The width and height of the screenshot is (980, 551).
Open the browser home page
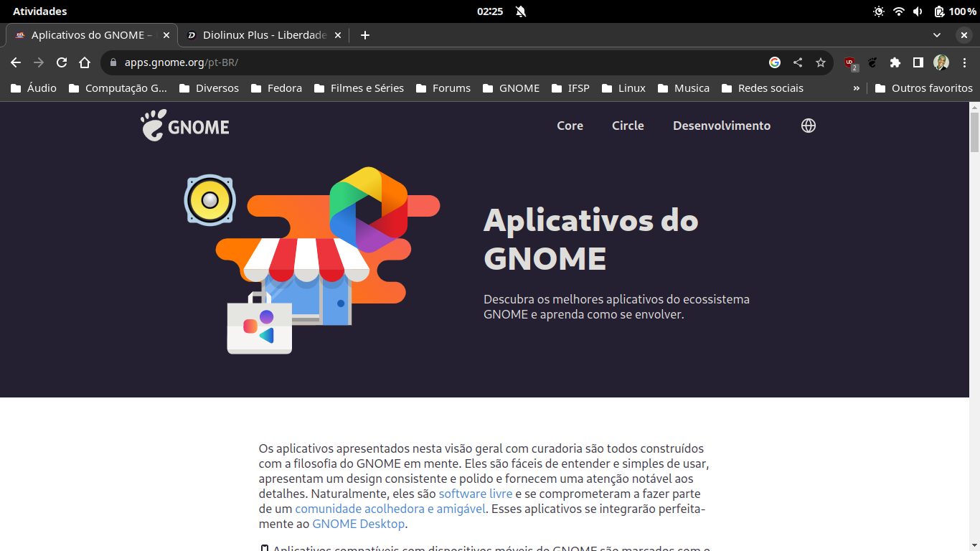[x=85, y=62]
